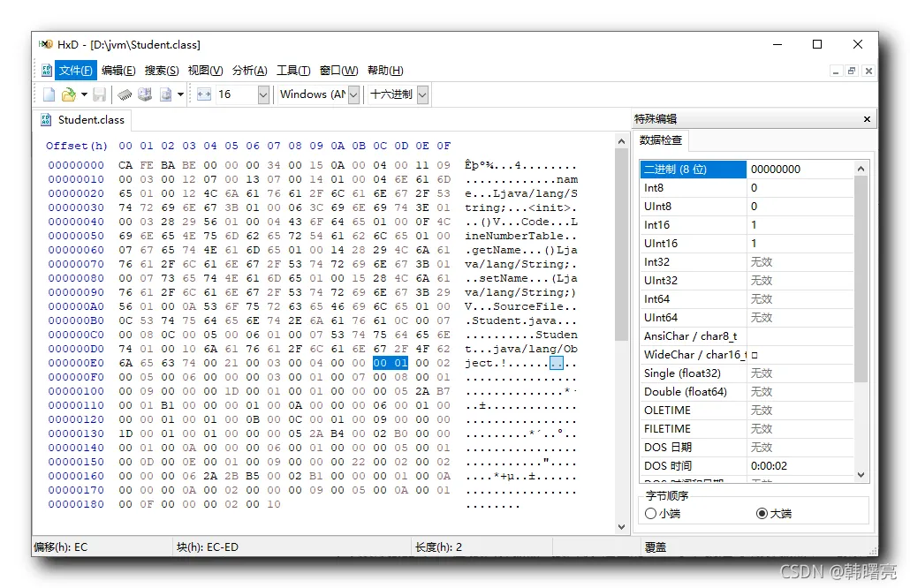
Task: Click offset 000000E0 row header
Action: (x=76, y=363)
